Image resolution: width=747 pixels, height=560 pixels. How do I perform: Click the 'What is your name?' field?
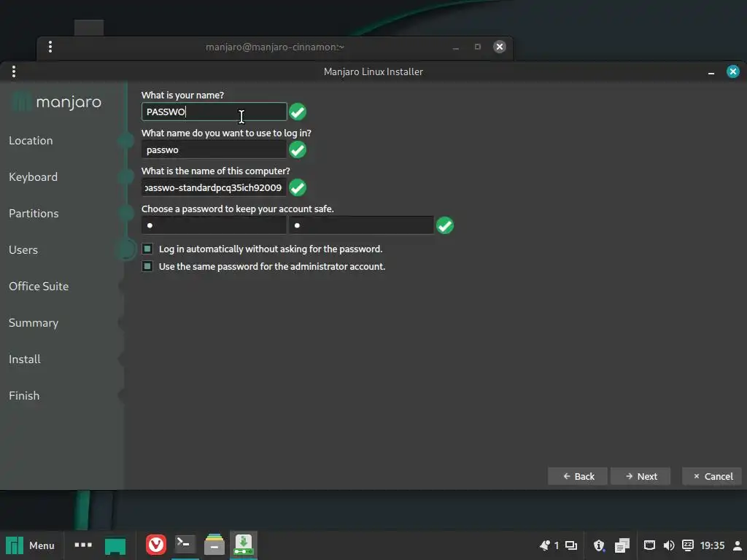[214, 112]
